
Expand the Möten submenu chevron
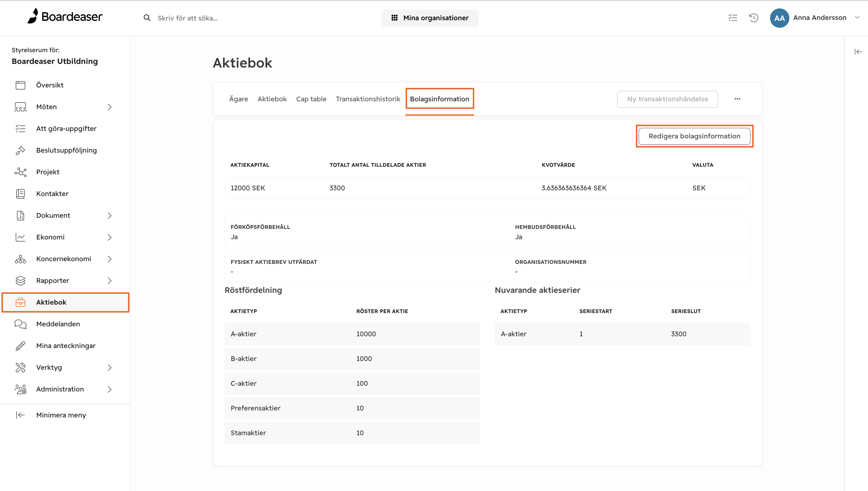point(109,107)
